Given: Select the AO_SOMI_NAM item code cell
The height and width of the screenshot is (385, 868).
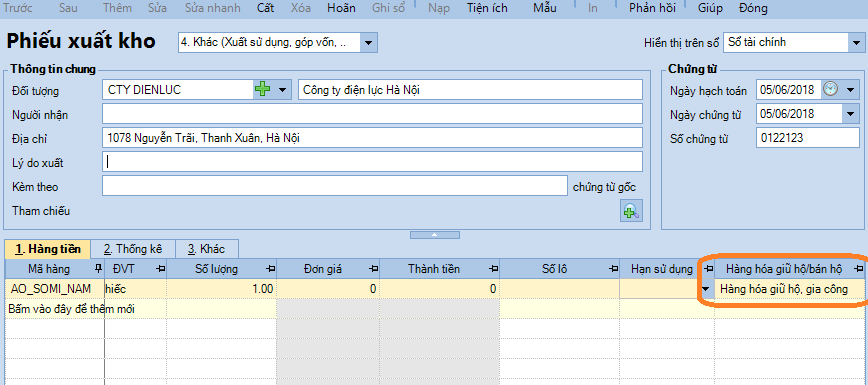Looking at the screenshot, I should (x=55, y=289).
